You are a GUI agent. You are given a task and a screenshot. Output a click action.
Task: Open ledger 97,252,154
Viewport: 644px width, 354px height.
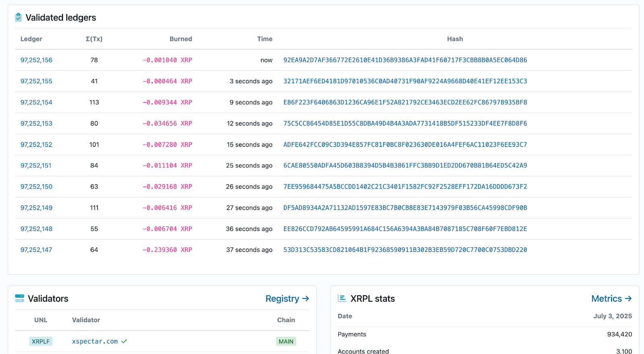[36, 102]
